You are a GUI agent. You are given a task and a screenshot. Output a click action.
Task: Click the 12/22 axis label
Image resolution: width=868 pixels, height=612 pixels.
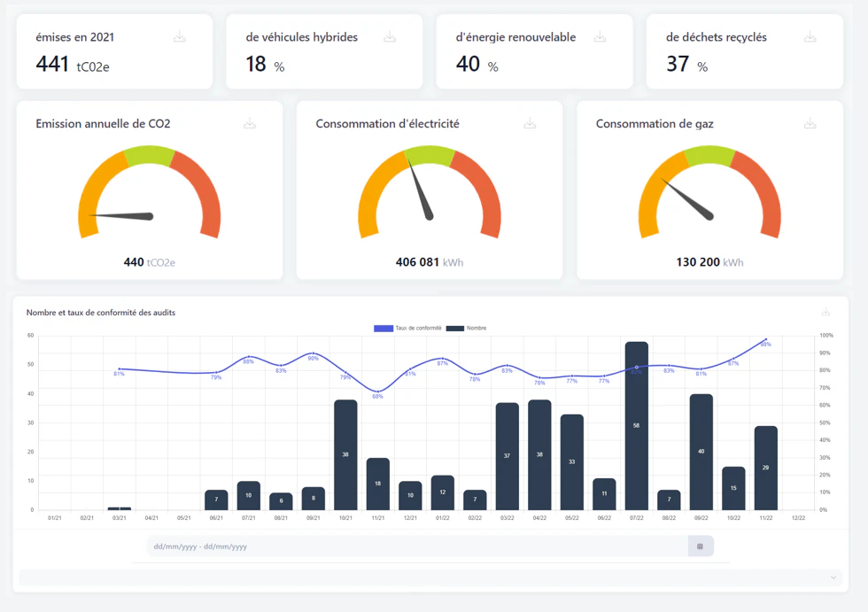[798, 515]
